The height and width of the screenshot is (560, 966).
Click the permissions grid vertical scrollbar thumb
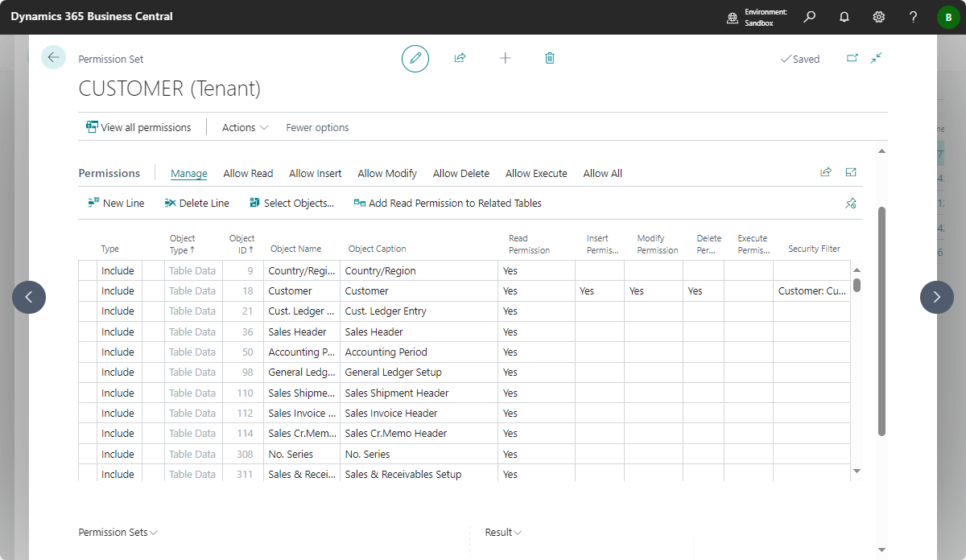[x=857, y=285]
